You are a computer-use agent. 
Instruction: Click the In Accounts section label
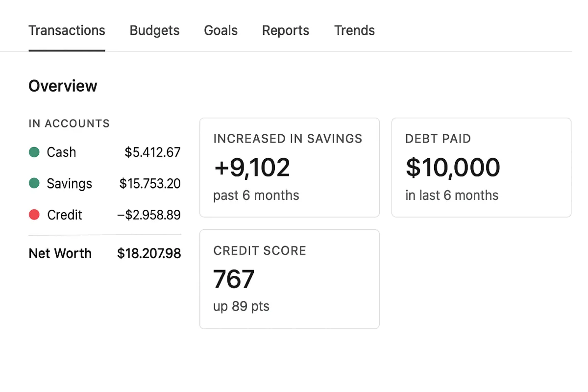69,123
